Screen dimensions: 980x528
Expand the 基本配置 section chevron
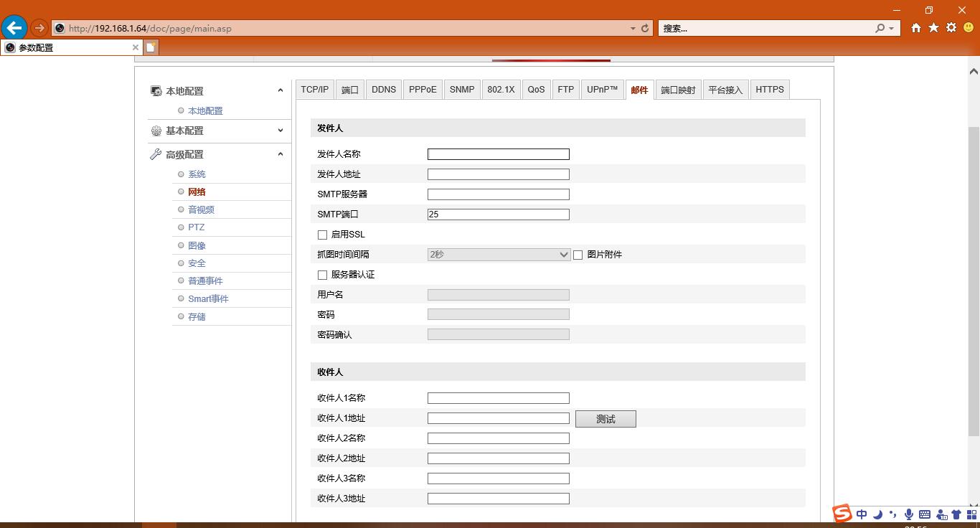click(281, 131)
